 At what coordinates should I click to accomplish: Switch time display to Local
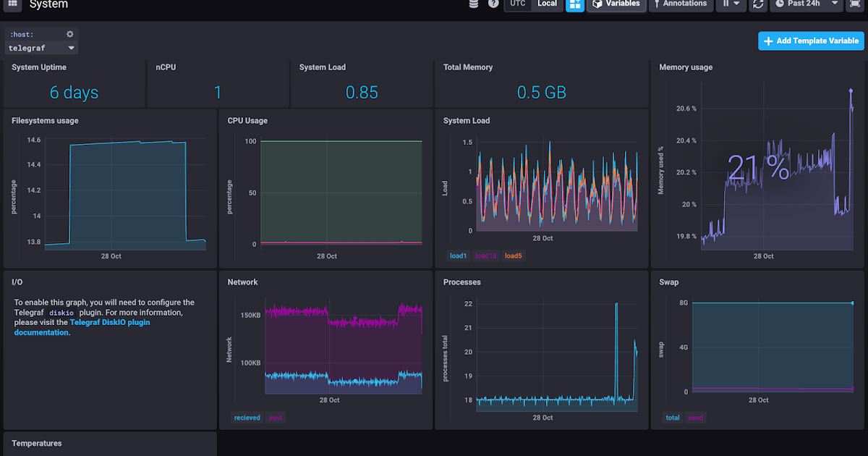[546, 4]
